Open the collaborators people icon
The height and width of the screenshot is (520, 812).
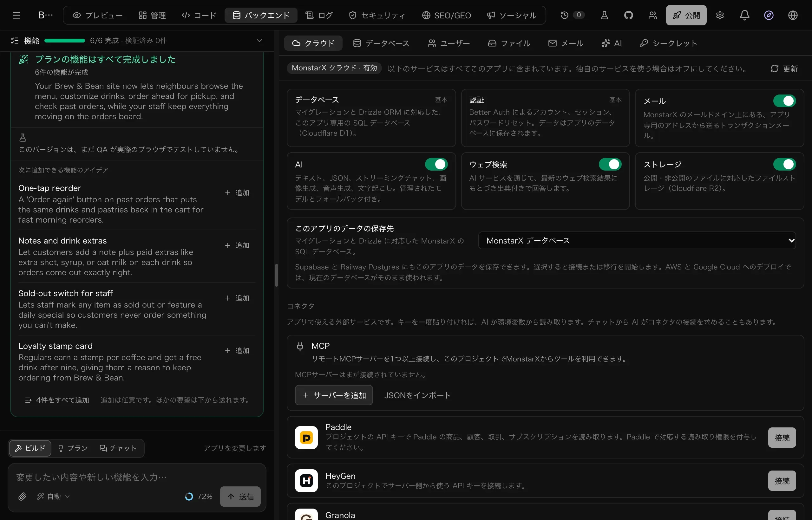(652, 15)
